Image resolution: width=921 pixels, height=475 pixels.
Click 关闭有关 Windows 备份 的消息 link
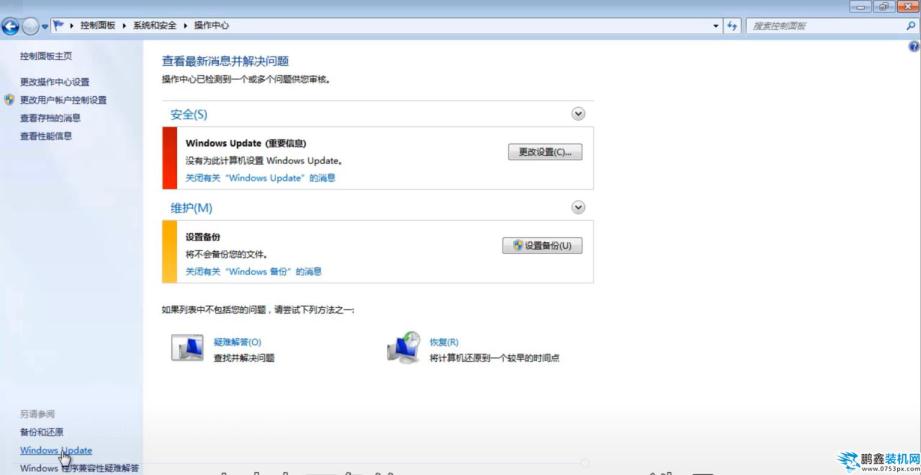pos(254,272)
